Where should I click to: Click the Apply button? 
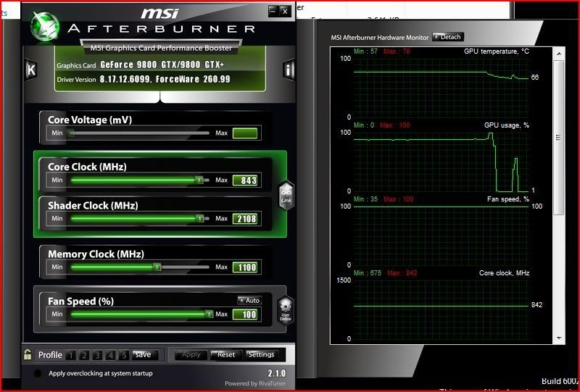(x=191, y=354)
